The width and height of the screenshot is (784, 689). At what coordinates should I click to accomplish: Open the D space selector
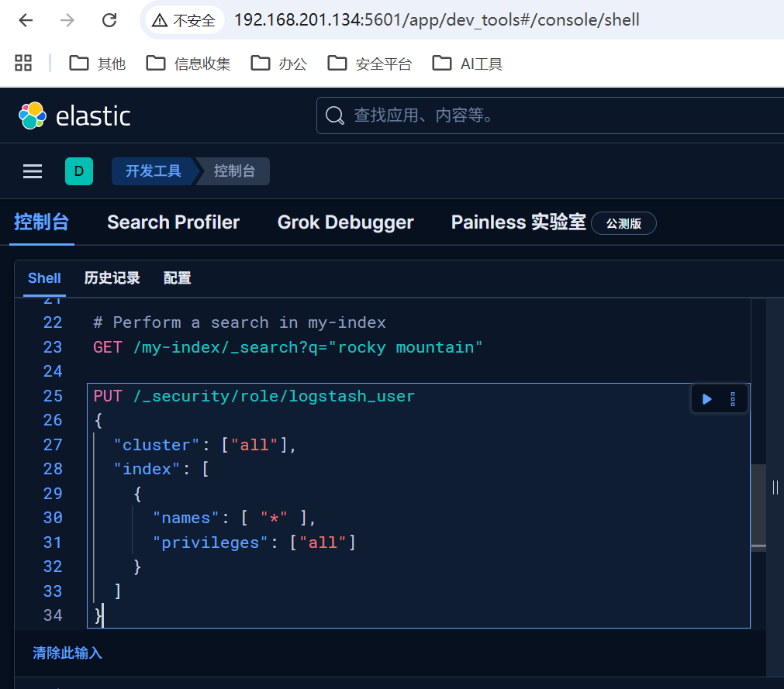tap(78, 171)
